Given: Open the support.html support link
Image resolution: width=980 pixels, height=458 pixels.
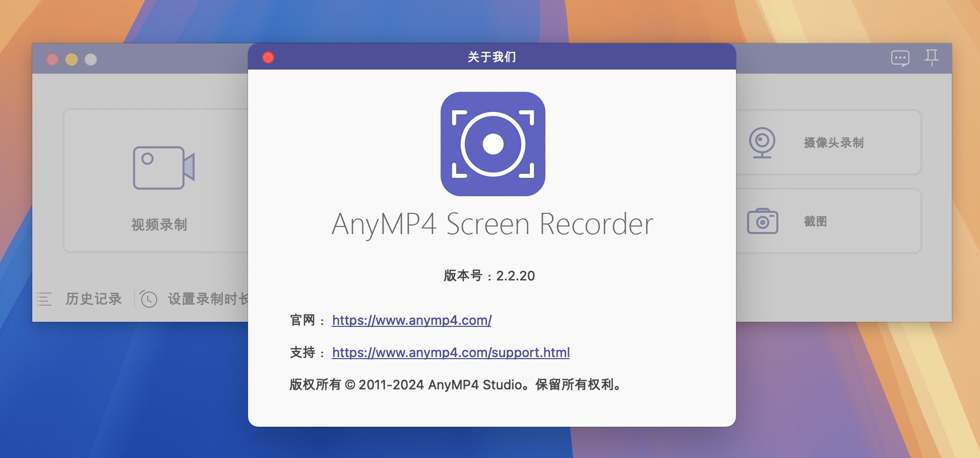Looking at the screenshot, I should [x=451, y=353].
